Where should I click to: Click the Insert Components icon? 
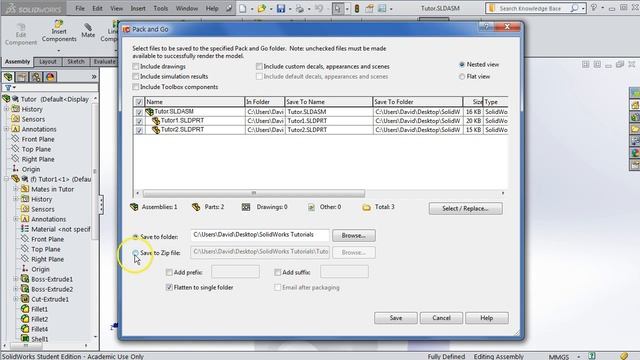point(59,24)
